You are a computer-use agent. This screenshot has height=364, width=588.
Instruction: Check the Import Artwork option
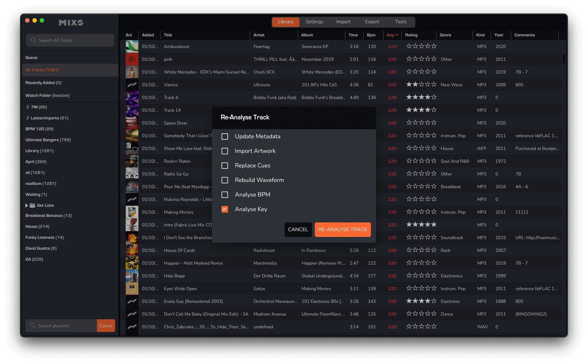[225, 151]
